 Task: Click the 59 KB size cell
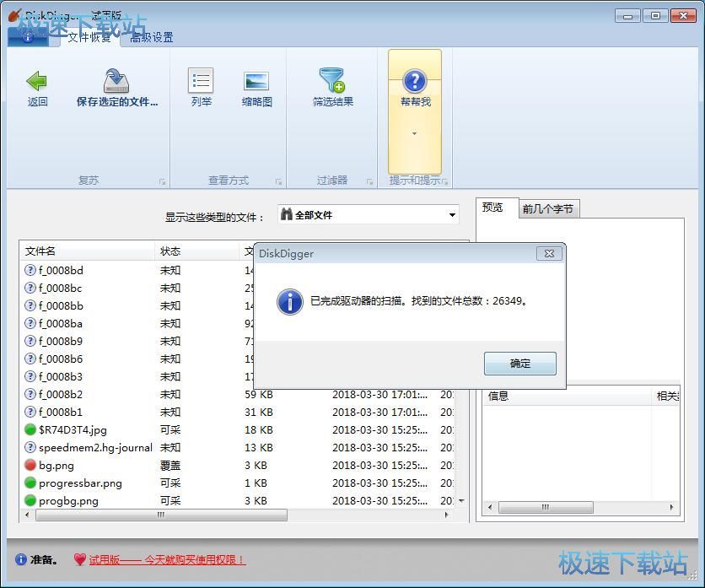pos(259,395)
